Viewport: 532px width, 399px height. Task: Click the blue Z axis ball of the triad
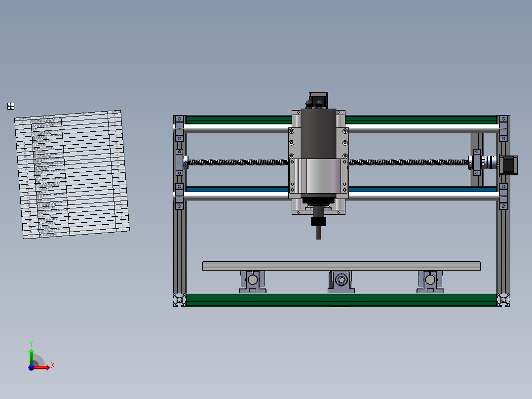[x=31, y=367]
